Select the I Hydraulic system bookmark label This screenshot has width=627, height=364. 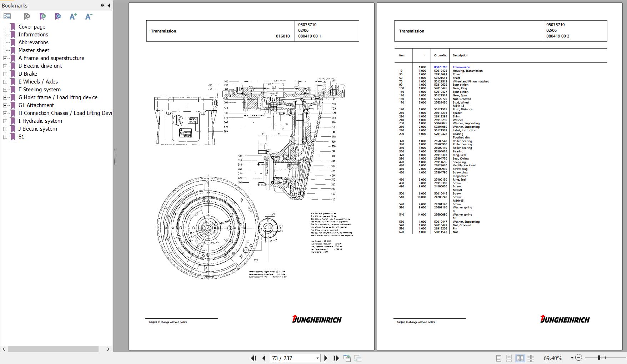(40, 121)
